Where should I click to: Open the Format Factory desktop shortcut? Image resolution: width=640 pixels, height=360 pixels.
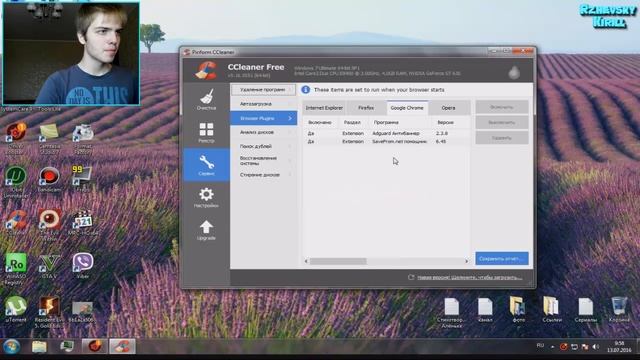point(82,138)
